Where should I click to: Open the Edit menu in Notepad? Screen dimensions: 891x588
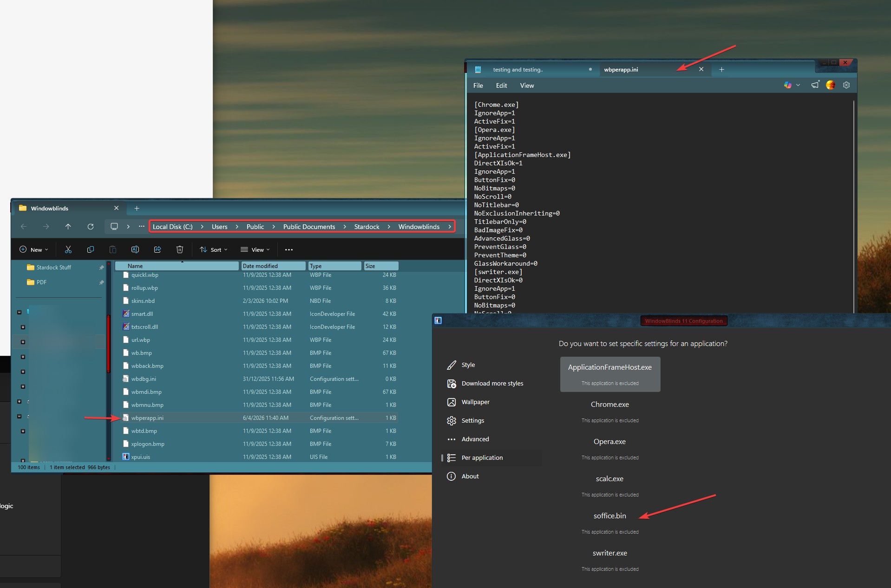click(501, 86)
